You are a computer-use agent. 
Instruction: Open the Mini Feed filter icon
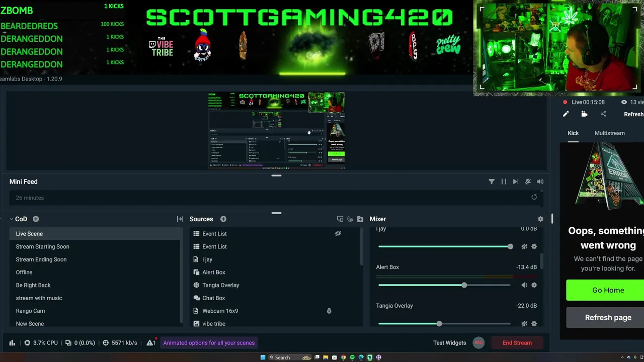tap(492, 182)
